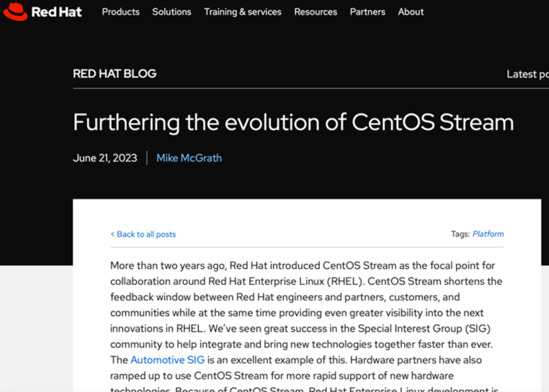The height and width of the screenshot is (392, 549).
Task: Open Training & services menu
Action: point(242,12)
